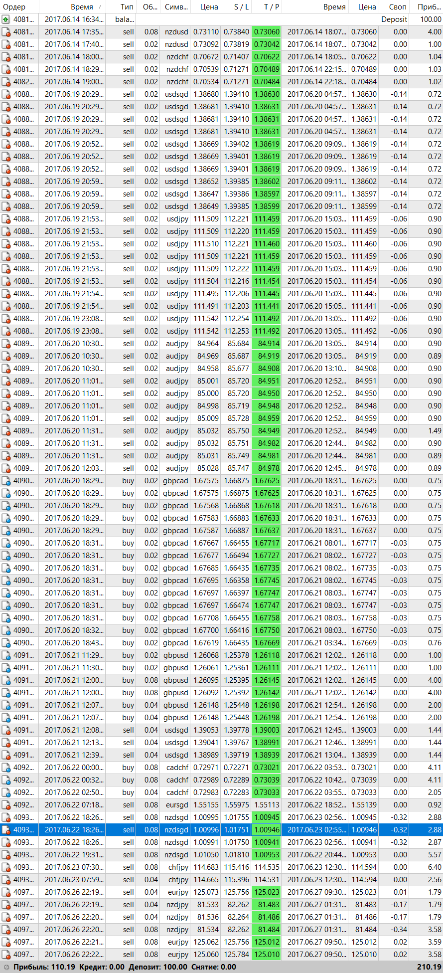Click the order icon of usdsgd 1.38652 row
Image resolution: width=443 pixels, height=980 pixels.
coord(5,182)
